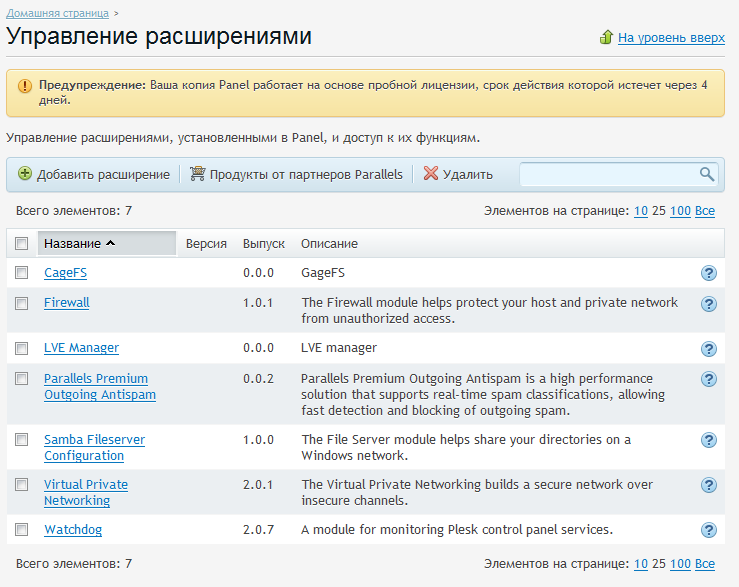The height and width of the screenshot is (587, 739).
Task: Open the CageFS extension link
Action: [x=66, y=273]
